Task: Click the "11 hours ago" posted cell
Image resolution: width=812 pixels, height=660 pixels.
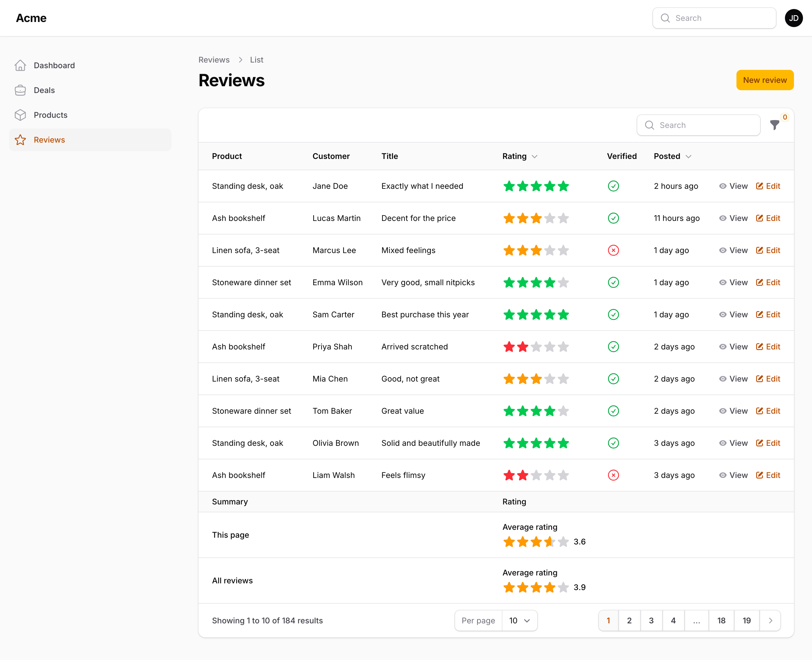Action: coord(676,218)
